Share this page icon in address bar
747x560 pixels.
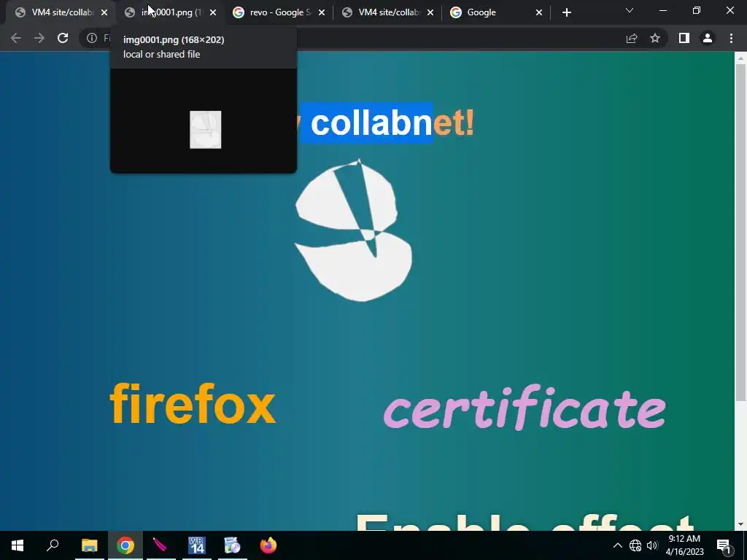[632, 38]
